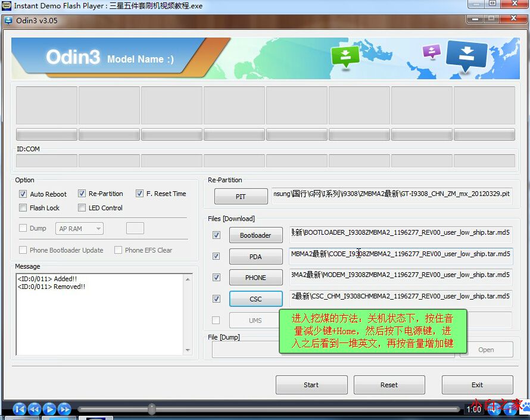Maximize the Instant Demo Flash Player window
This screenshot has height=420, width=530.
click(492, 4)
